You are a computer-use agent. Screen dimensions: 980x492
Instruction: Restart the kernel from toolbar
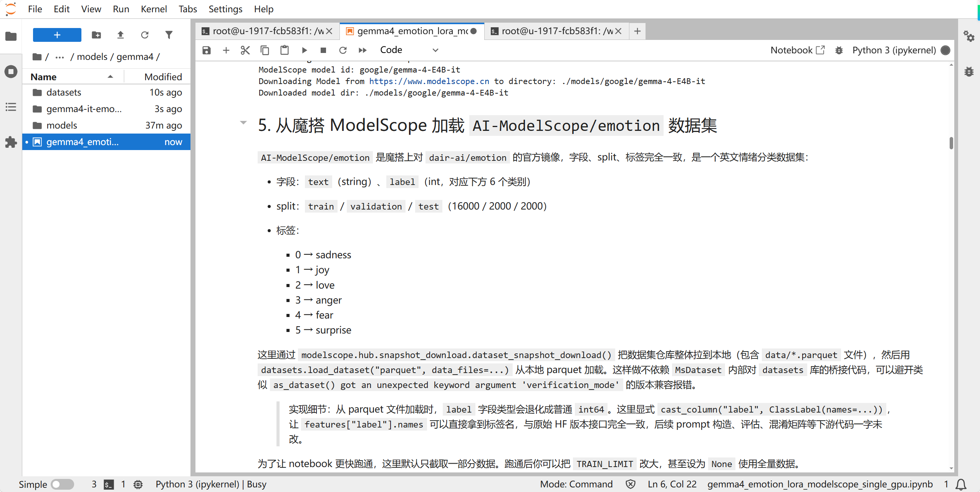click(343, 50)
